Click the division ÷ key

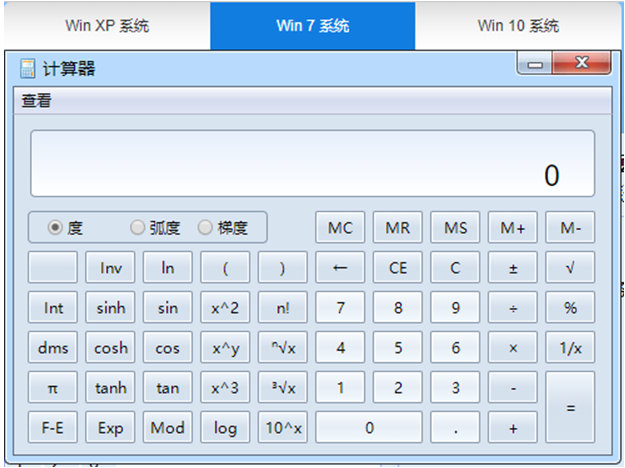click(x=513, y=307)
